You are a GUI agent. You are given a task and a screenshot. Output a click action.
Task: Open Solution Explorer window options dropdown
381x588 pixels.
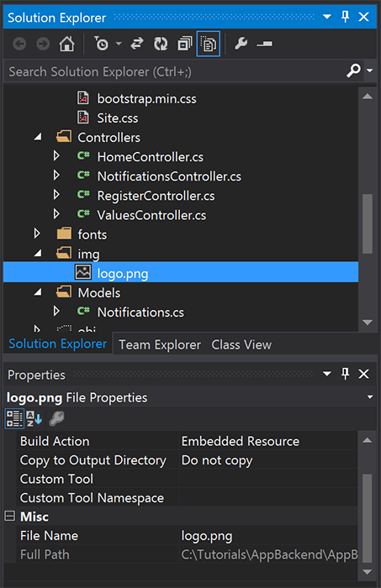coord(327,17)
